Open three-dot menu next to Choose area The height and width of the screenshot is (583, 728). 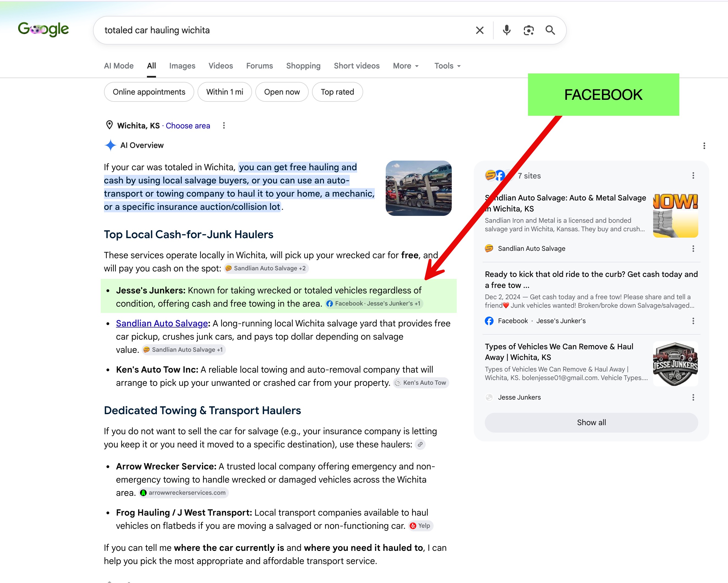(x=223, y=126)
